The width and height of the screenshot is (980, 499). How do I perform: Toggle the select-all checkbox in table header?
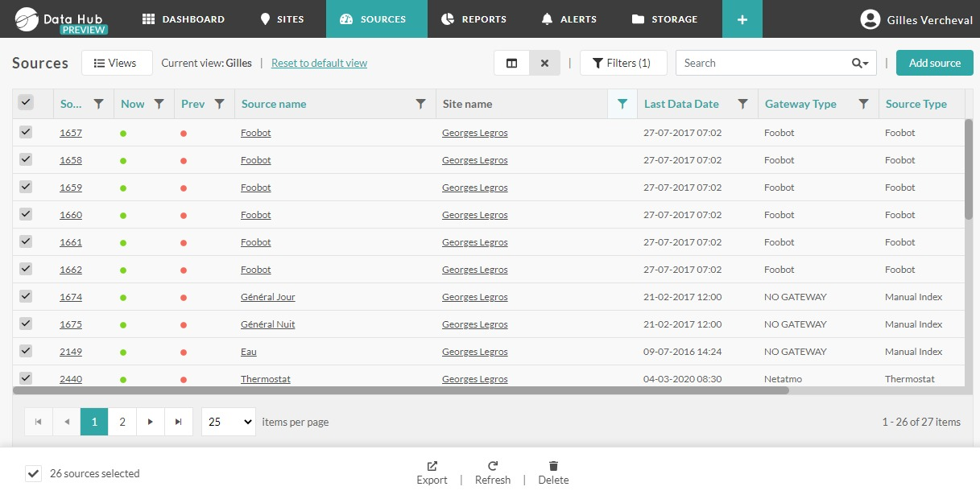coord(26,102)
